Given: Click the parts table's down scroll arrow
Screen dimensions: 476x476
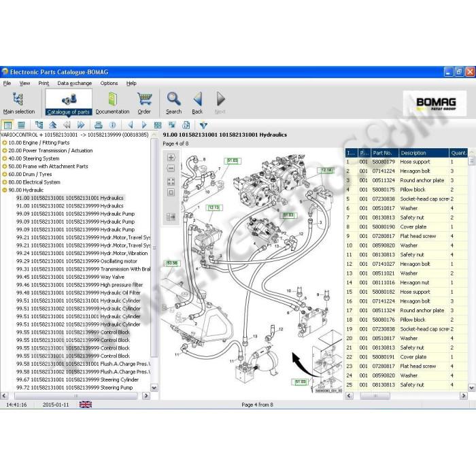Looking at the screenshot, I should click(x=471, y=388).
